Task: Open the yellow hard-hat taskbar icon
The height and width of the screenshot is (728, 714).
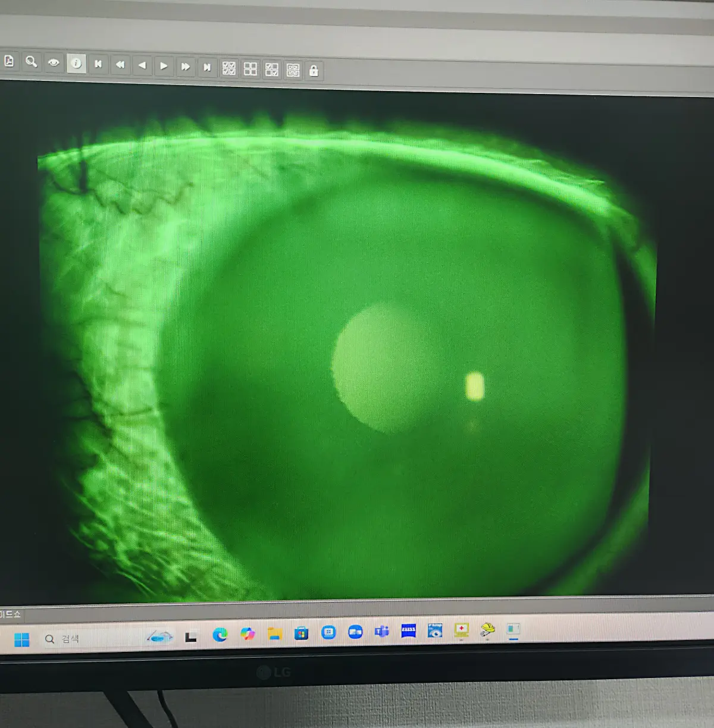Action: point(488,629)
